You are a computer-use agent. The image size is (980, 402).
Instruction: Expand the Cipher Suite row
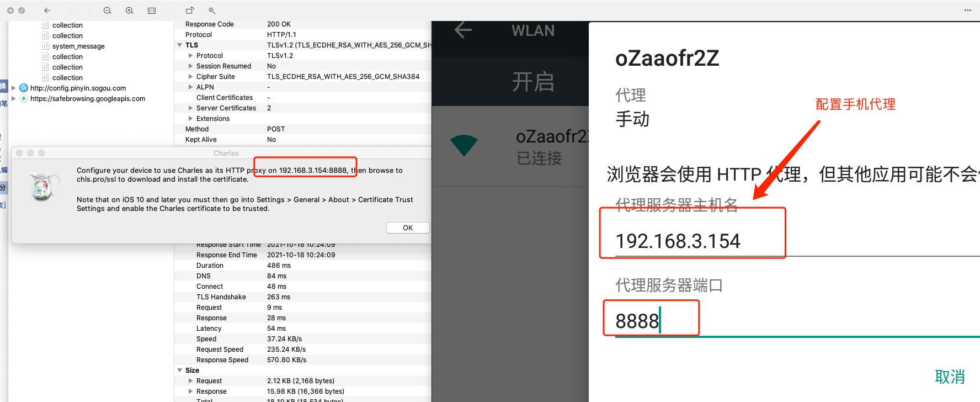(x=191, y=77)
